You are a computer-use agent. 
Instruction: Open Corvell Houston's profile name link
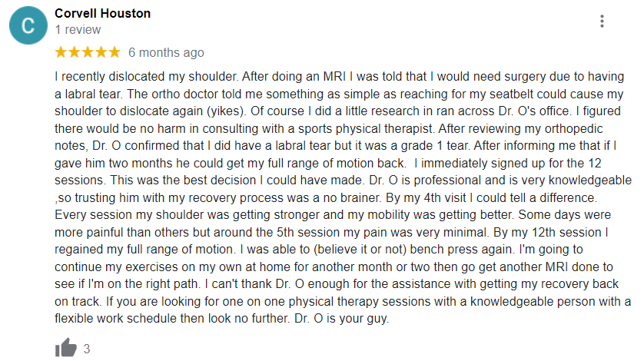click(x=103, y=13)
